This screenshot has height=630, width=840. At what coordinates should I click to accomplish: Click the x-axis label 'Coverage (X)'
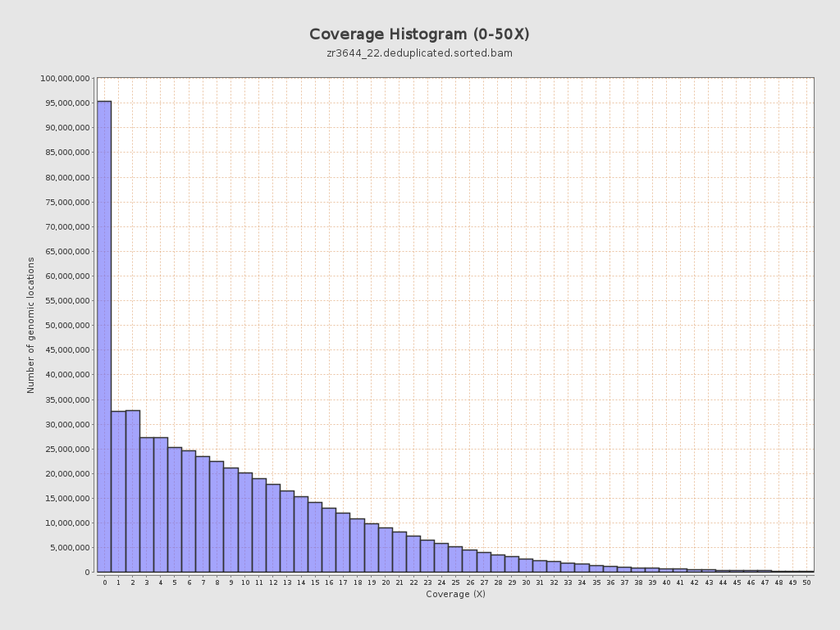click(455, 594)
